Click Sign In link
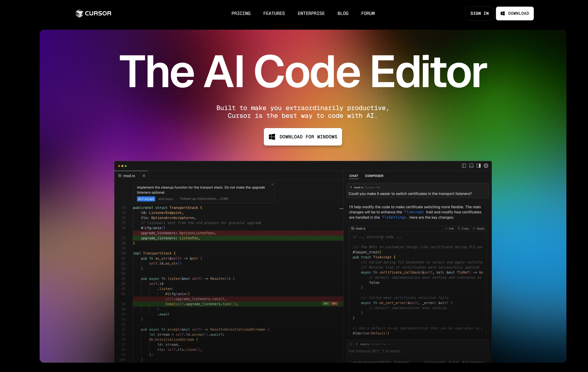The image size is (588, 372). pyautogui.click(x=479, y=13)
